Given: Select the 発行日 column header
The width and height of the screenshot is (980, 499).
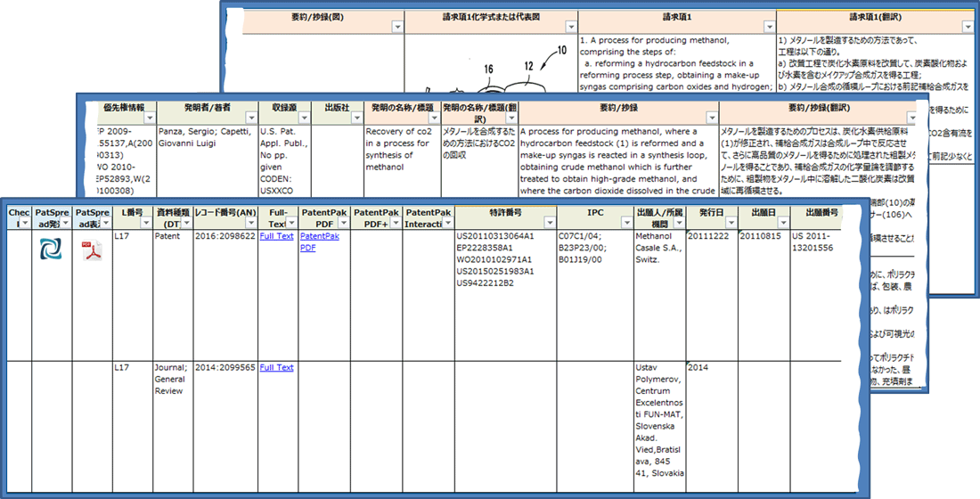Looking at the screenshot, I should [711, 217].
